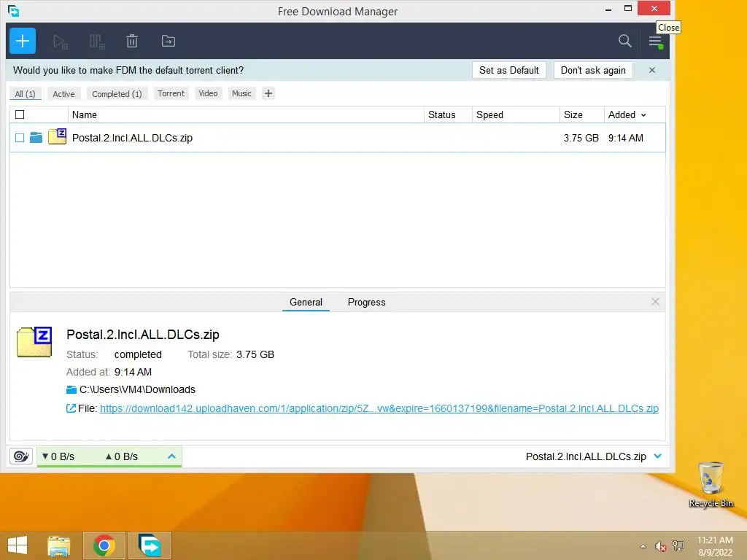The image size is (747, 560).
Task: Maximize the Free Download Manager window
Action: click(x=628, y=8)
